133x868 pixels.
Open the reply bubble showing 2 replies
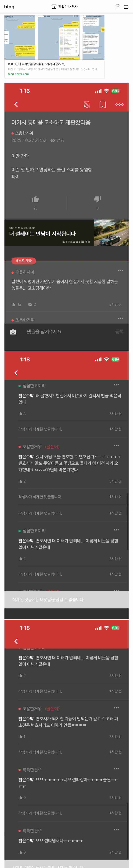coord(32,304)
